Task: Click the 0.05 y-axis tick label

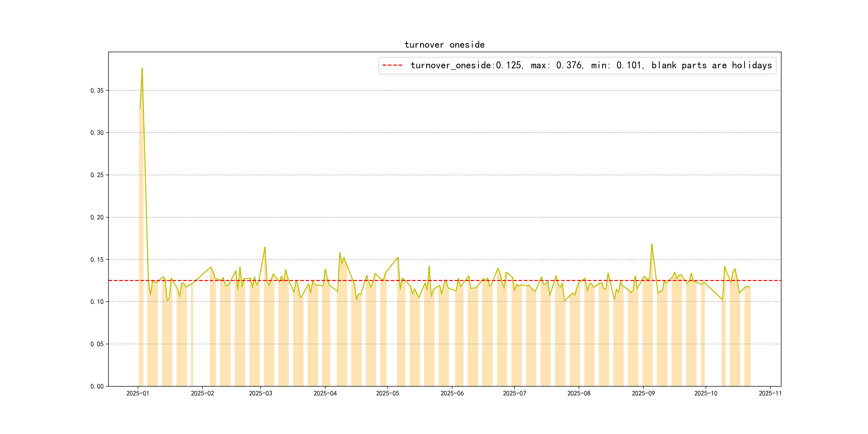Action: click(97, 344)
